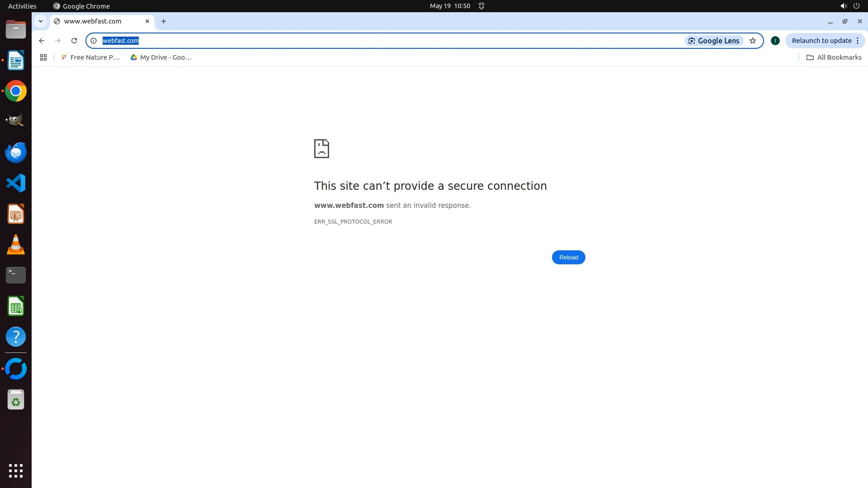Open My Drive bookmark
This screenshot has height=488, width=868.
pyautogui.click(x=161, y=57)
